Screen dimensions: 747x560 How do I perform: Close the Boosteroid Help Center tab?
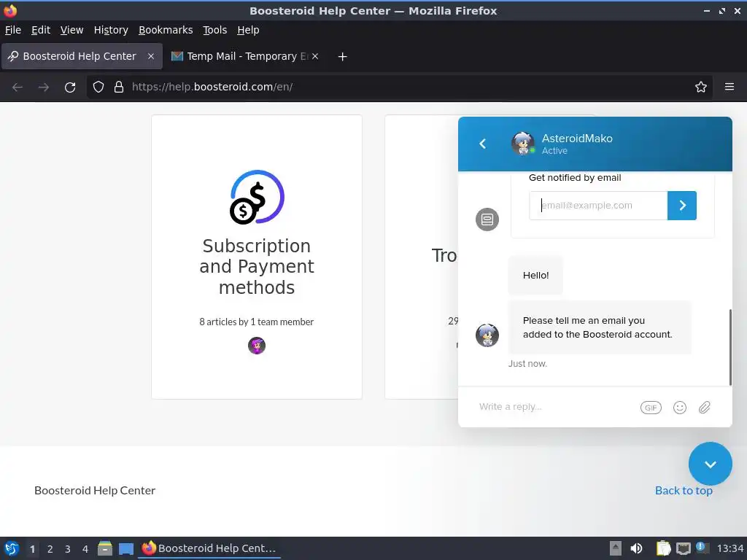pyautogui.click(x=150, y=56)
